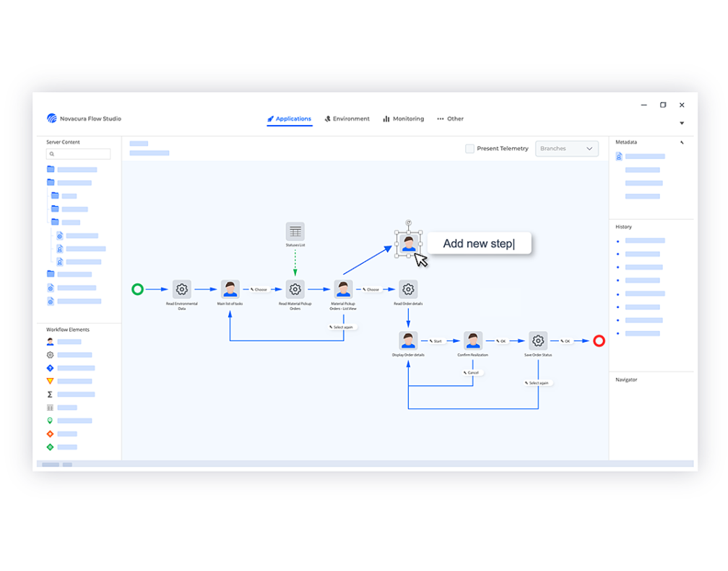This screenshot has width=728, height=571.
Task: Select the Main list of tasks user node
Action: [230, 289]
